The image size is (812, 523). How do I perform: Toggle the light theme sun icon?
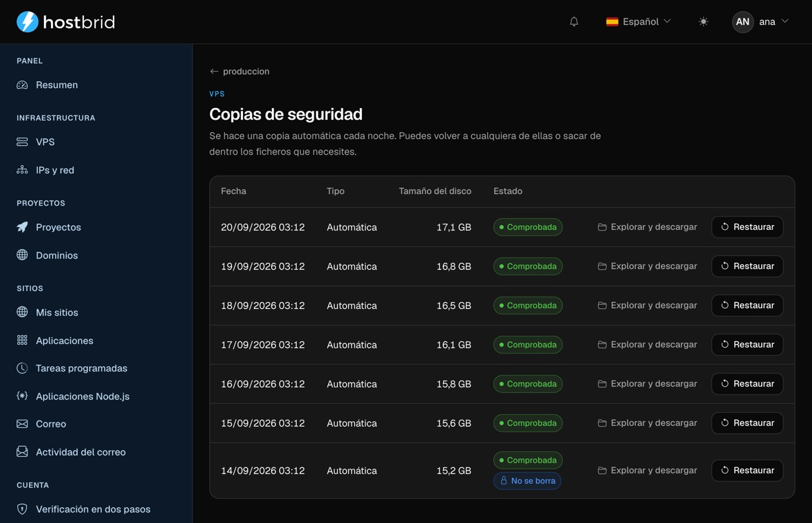[703, 22]
